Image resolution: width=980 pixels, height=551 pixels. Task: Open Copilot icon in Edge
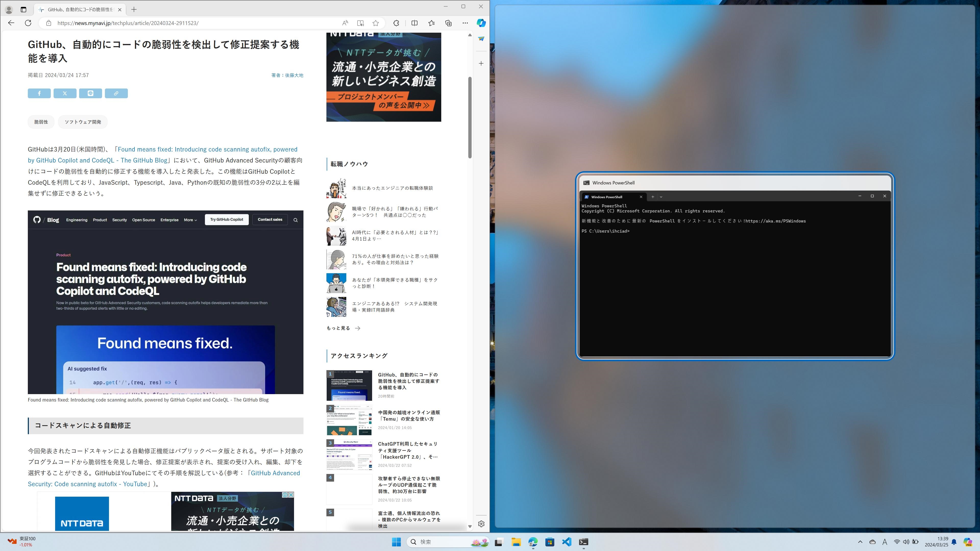[481, 23]
